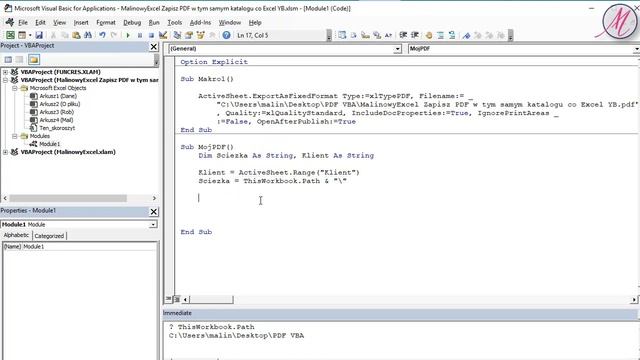Click View Code in Project pane

tap(8, 60)
